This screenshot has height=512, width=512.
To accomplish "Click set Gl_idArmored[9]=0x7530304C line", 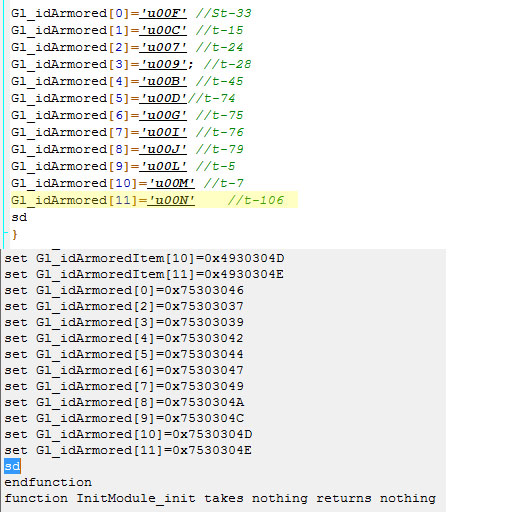I will click(x=124, y=419).
